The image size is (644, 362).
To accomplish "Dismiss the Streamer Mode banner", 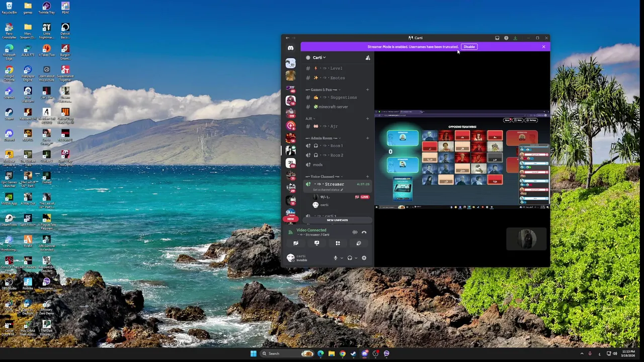I will coord(543,47).
